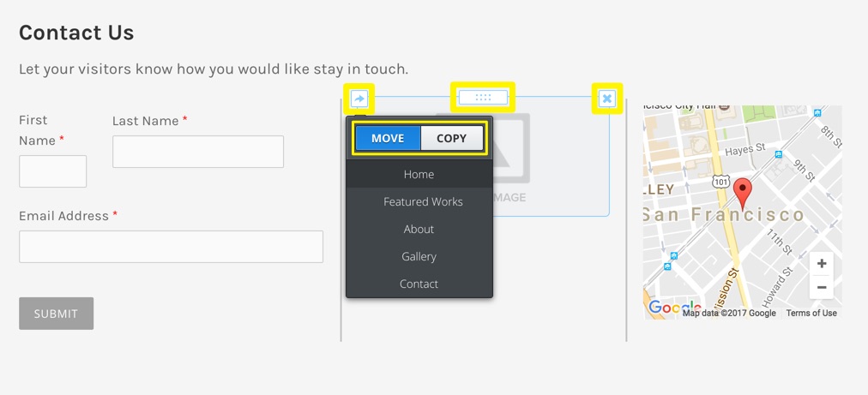Click the move/copy arrow icon on element
868x395 pixels.
click(x=359, y=99)
